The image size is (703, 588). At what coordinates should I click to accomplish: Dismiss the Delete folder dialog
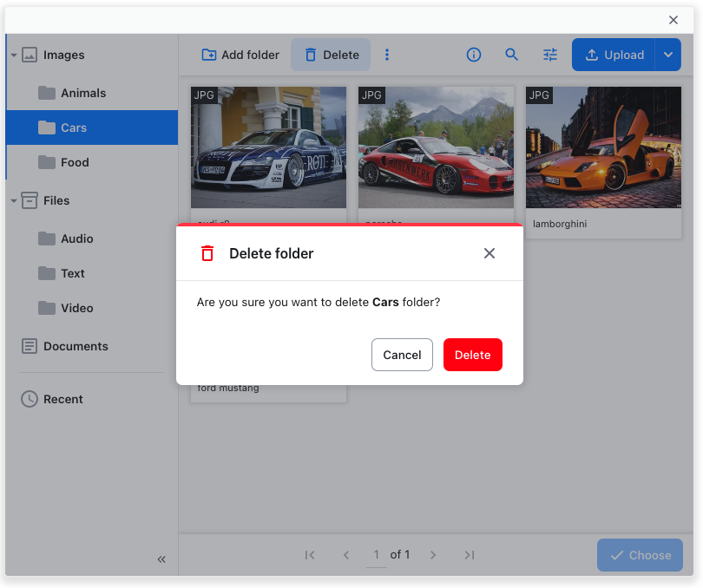pos(489,253)
